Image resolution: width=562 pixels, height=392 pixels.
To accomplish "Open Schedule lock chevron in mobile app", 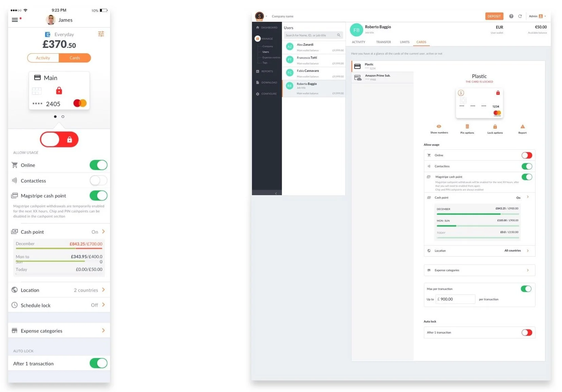I will click(x=104, y=305).
